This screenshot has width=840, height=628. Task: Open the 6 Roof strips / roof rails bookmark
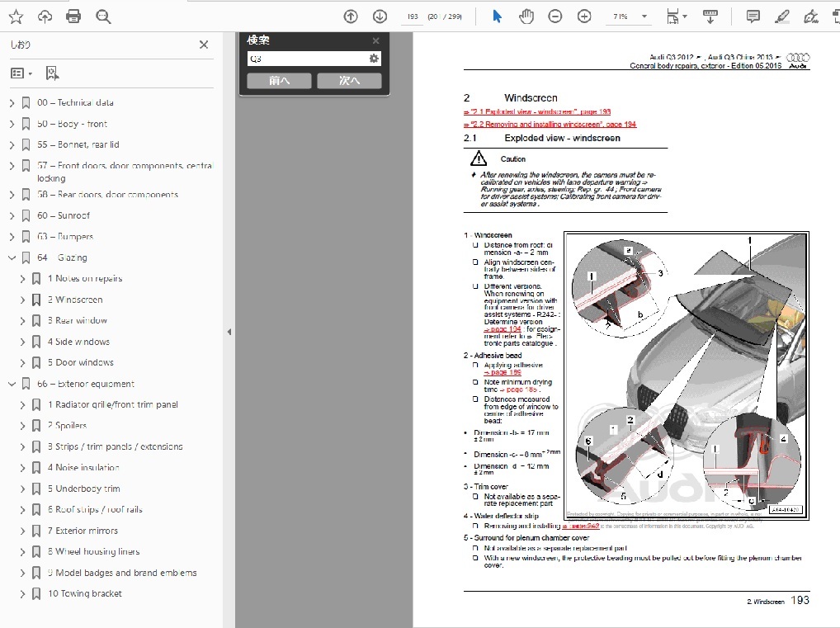coord(95,510)
